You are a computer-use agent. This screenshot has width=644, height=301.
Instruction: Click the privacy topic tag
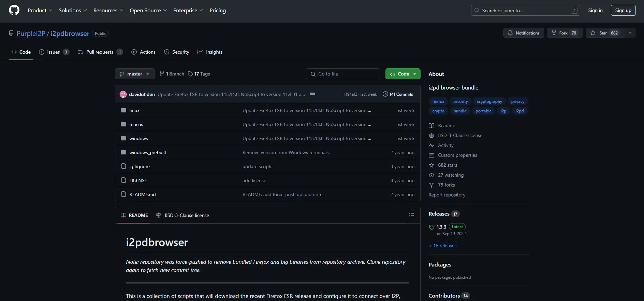(x=518, y=101)
